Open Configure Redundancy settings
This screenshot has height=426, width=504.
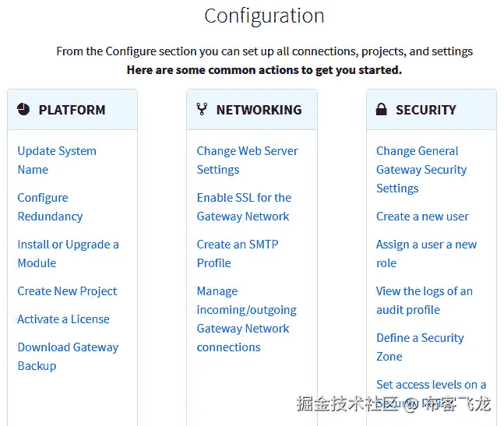click(50, 207)
